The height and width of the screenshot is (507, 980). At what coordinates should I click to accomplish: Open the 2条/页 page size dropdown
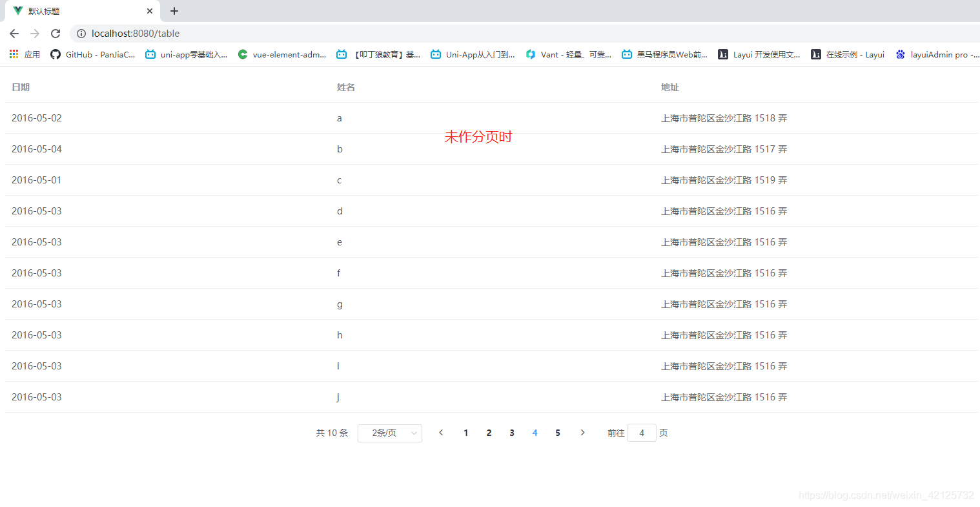(390, 433)
